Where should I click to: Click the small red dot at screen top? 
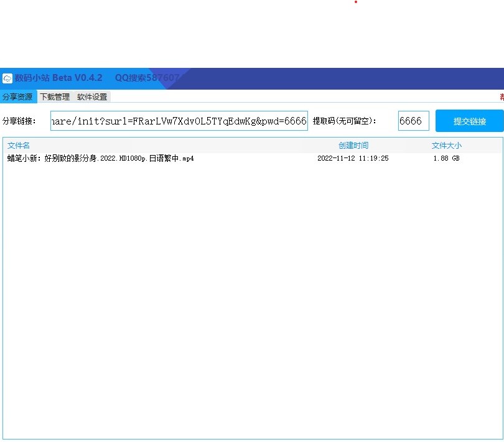[356, 2]
